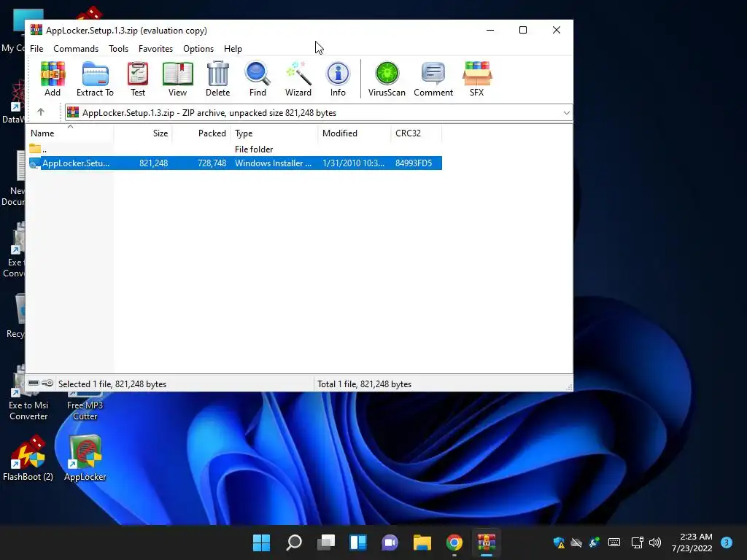Launch the Wizard tool
747x560 pixels.
coord(298,79)
